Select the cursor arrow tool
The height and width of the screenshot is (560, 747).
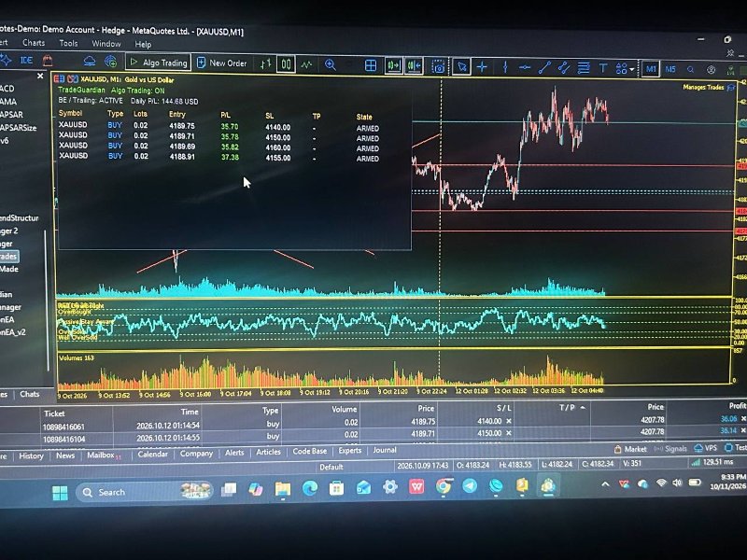[x=461, y=67]
